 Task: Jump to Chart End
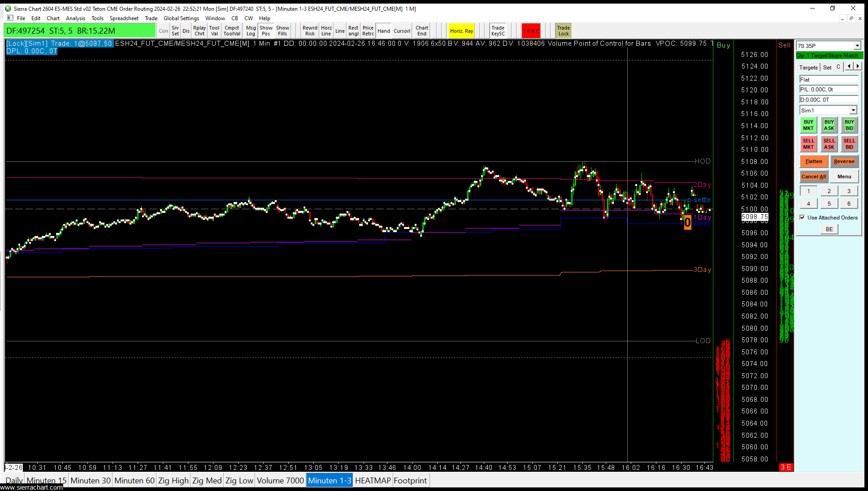(421, 30)
